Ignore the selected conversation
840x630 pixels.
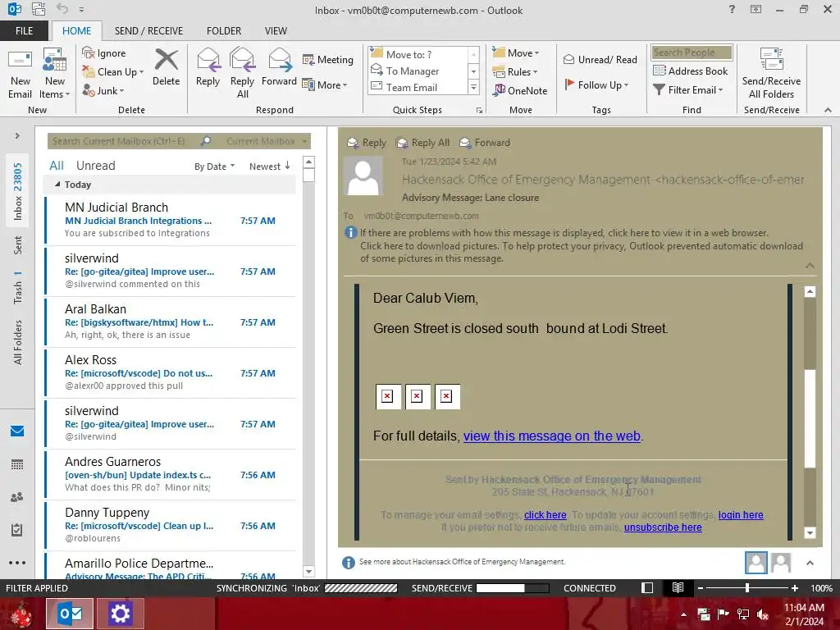(104, 53)
